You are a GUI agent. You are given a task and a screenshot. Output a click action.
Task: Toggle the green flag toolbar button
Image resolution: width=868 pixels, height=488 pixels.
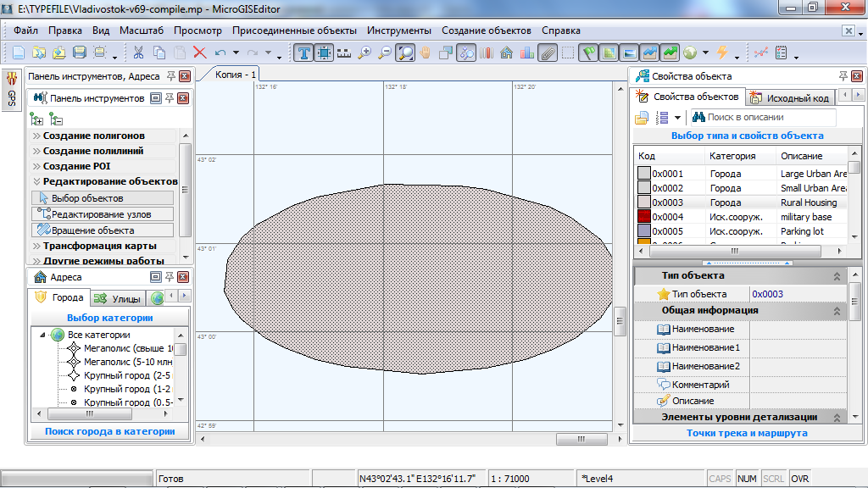(x=589, y=53)
